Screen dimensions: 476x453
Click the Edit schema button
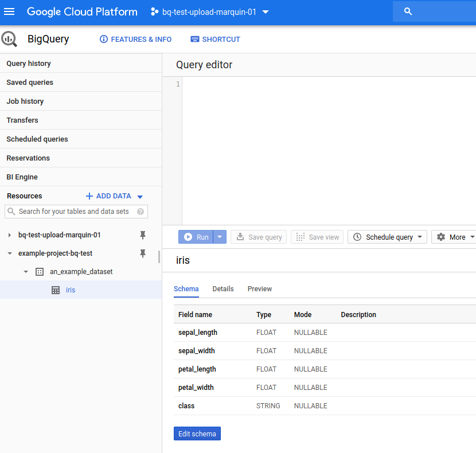[x=197, y=434]
